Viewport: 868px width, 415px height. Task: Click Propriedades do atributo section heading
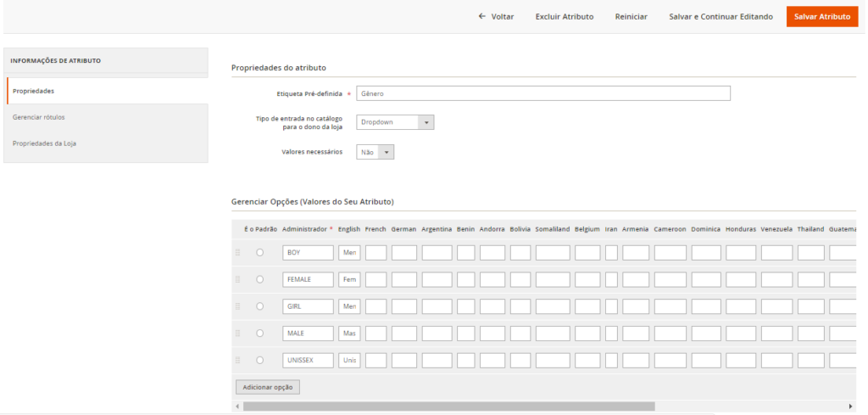(x=278, y=68)
